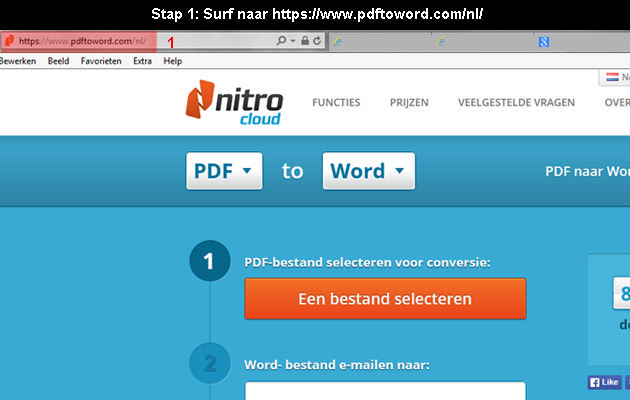Click the security padlock icon
The width and height of the screenshot is (630, 400).
pos(305,41)
